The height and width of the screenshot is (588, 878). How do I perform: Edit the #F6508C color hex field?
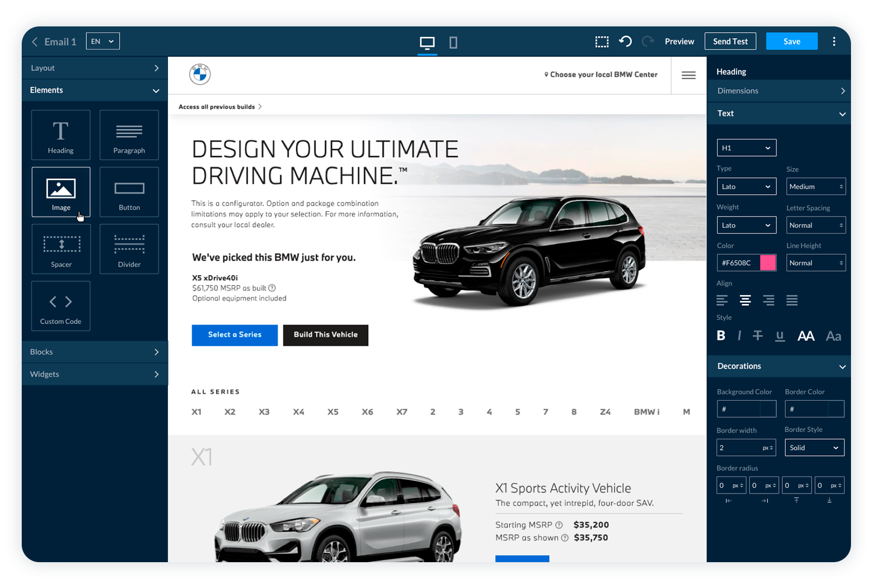tap(738, 263)
